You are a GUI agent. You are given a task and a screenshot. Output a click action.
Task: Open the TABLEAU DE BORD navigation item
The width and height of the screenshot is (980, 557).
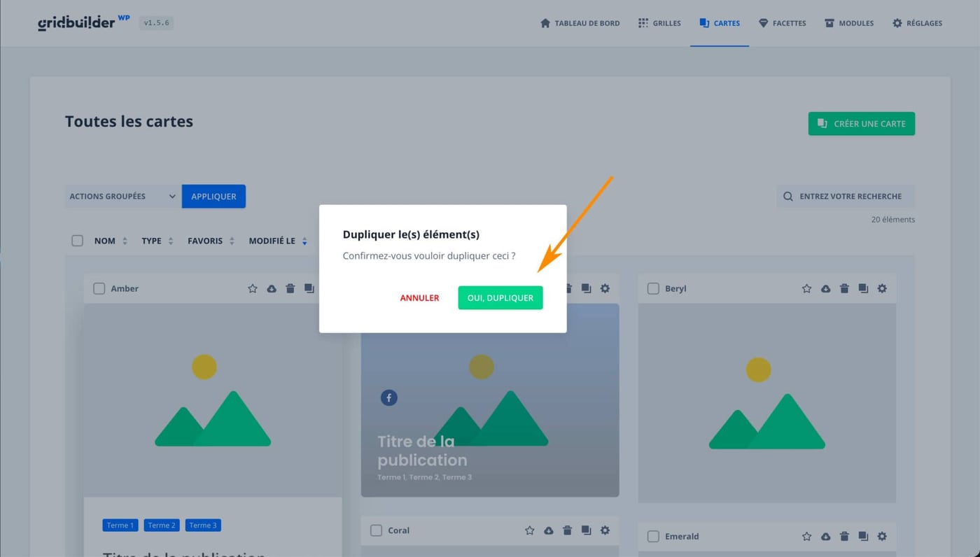[580, 22]
